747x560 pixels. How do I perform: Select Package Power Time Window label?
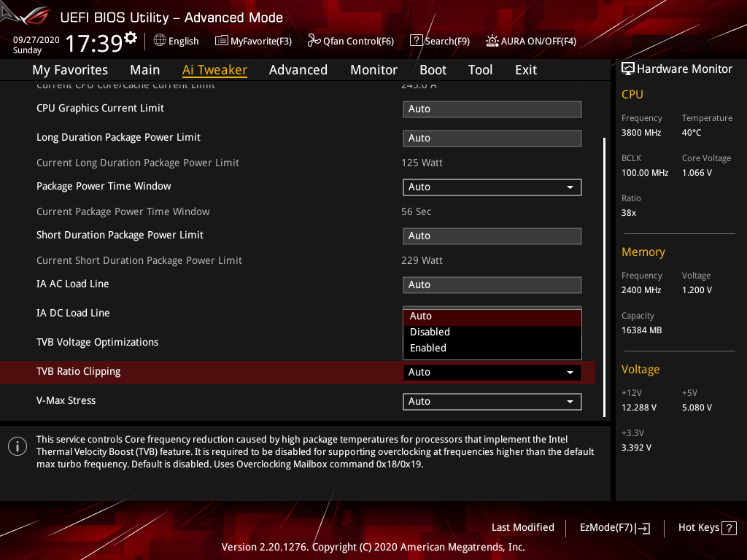[104, 186]
